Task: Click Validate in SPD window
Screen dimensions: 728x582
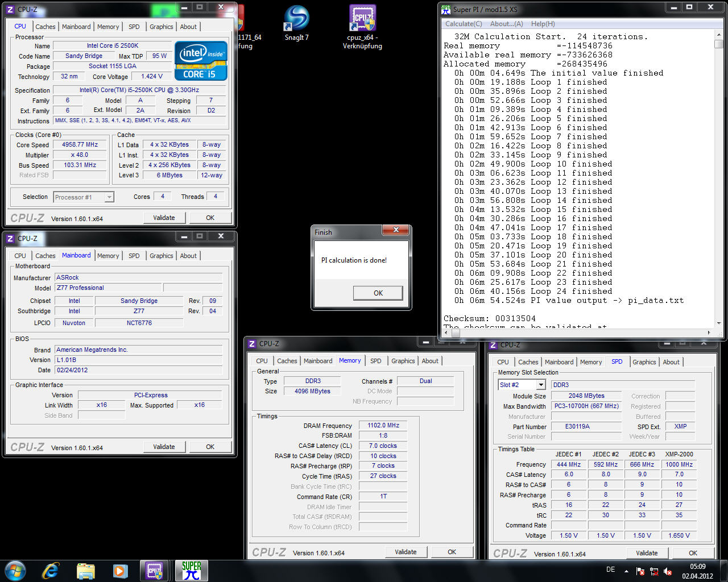Action: (647, 553)
